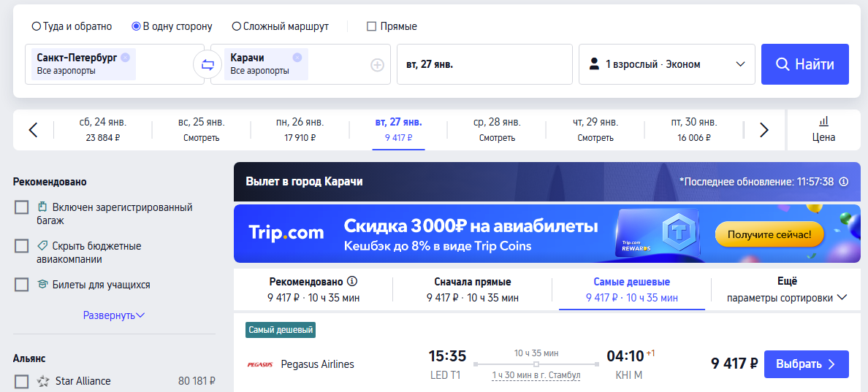This screenshot has height=392, width=868.
Task: Click info icon beside Рекомендовано sort tab
Action: click(x=352, y=281)
